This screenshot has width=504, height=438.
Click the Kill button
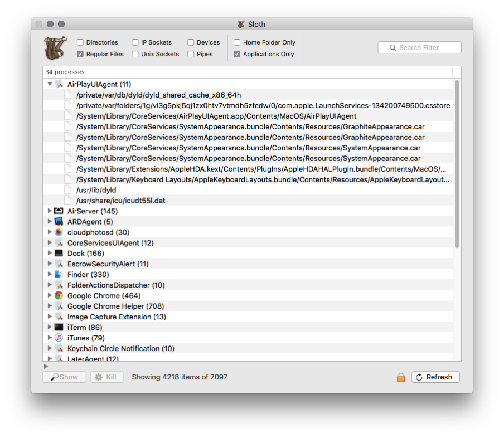pos(106,377)
